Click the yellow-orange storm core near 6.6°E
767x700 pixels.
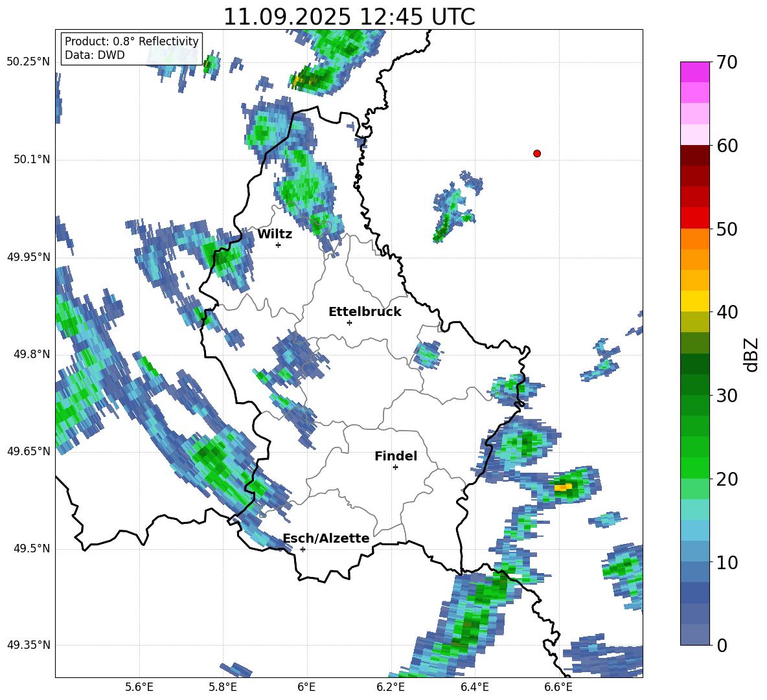point(562,488)
